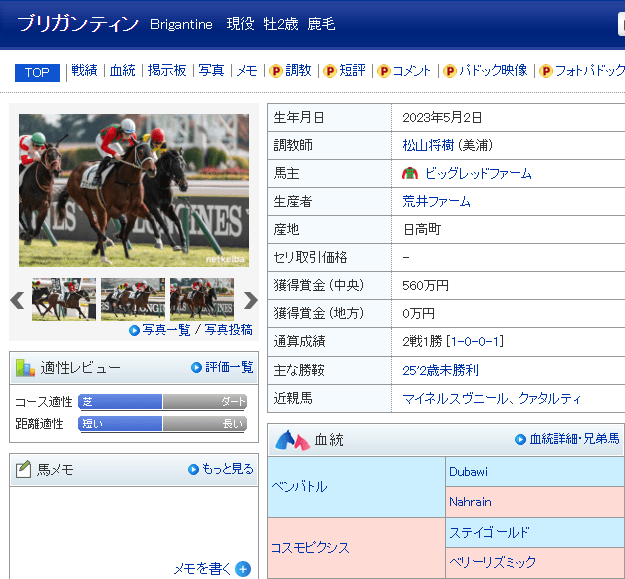Click the premium P icon beside コメント
The image size is (625, 579).
pyautogui.click(x=383, y=71)
